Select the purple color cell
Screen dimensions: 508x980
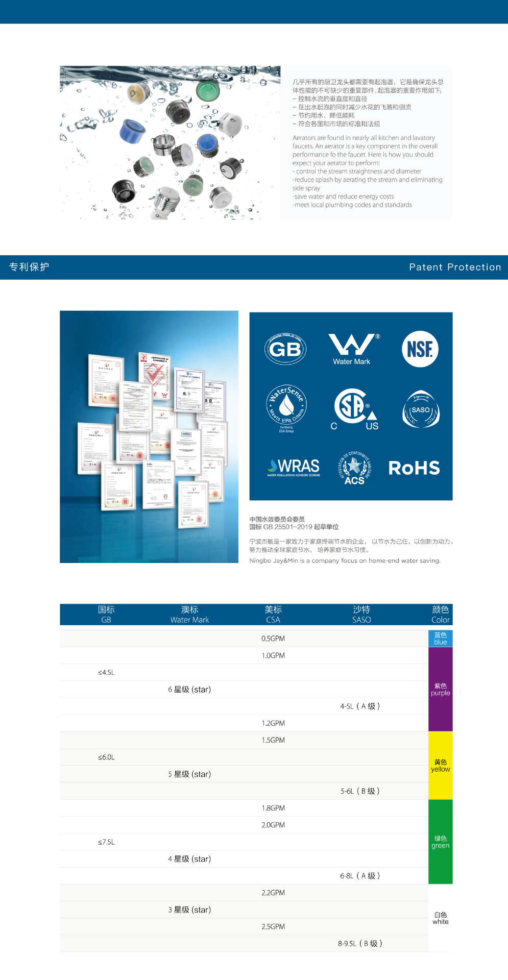coord(441,690)
